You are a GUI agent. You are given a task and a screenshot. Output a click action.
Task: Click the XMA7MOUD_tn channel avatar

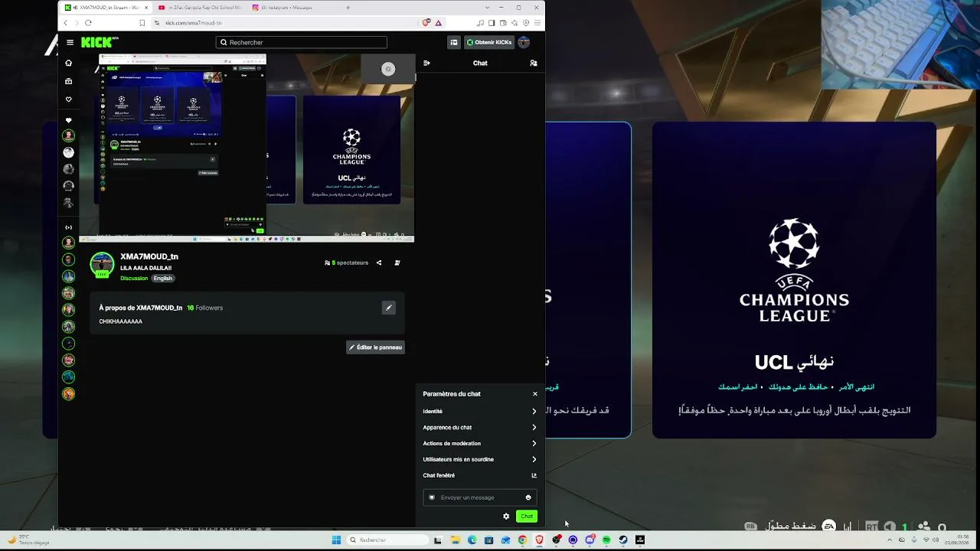point(102,264)
